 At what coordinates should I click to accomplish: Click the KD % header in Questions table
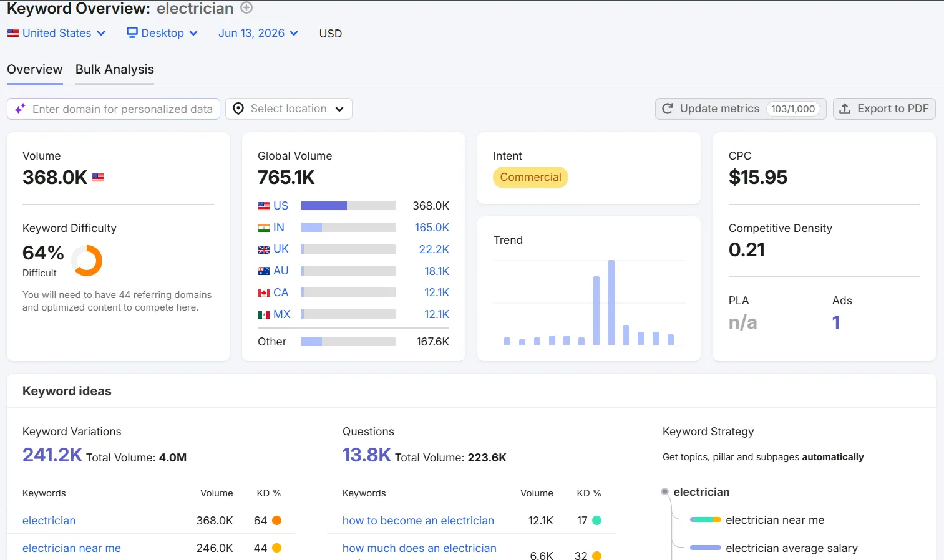click(588, 493)
